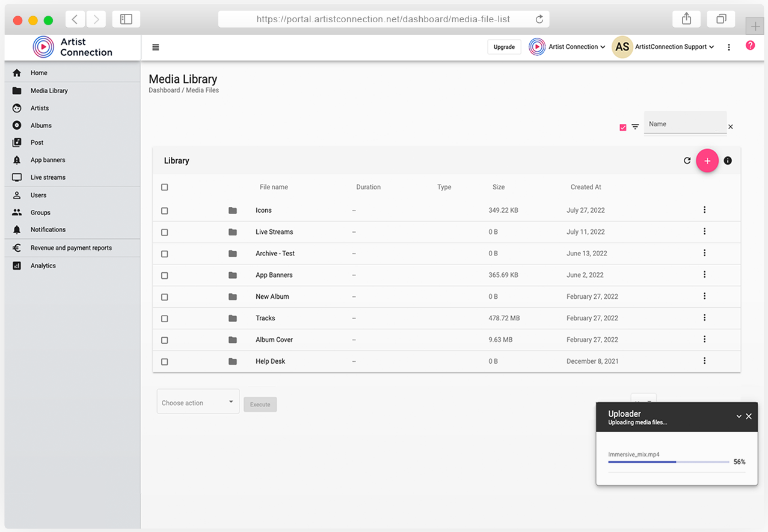The height and width of the screenshot is (532, 768).
Task: Open the Artist Connection account dropdown
Action: (x=567, y=47)
